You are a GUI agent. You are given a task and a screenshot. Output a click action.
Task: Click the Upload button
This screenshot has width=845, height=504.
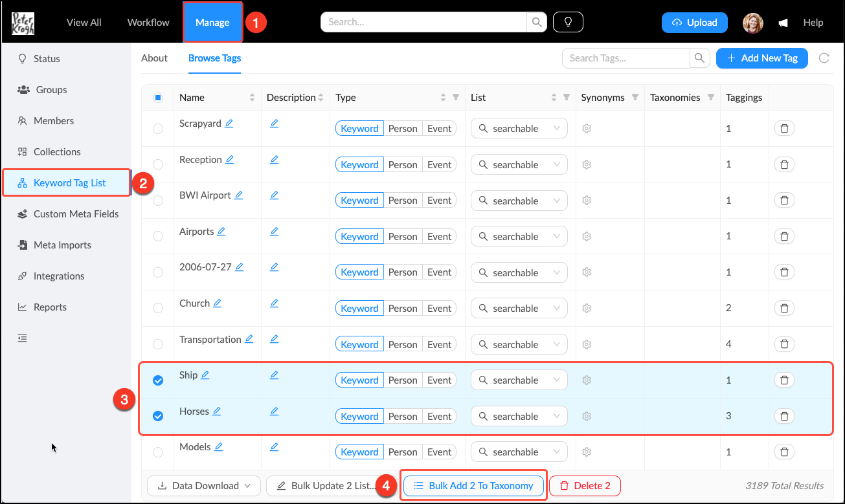pos(695,23)
